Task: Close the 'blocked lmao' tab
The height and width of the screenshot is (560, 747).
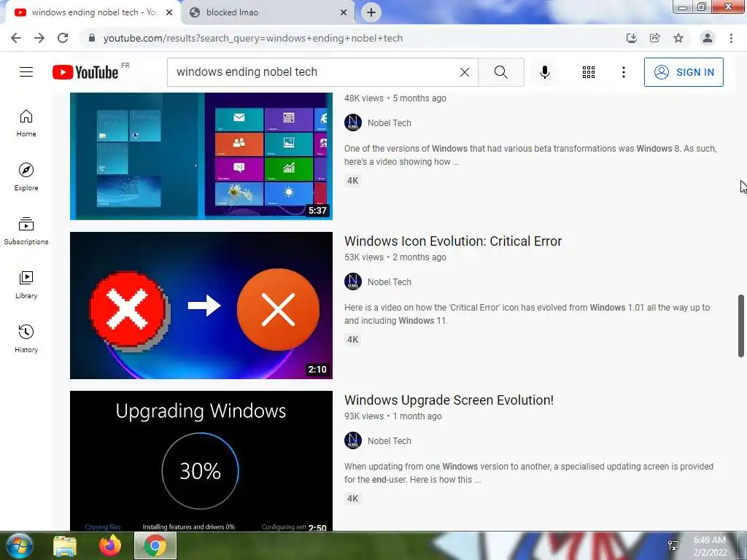Action: pos(344,13)
